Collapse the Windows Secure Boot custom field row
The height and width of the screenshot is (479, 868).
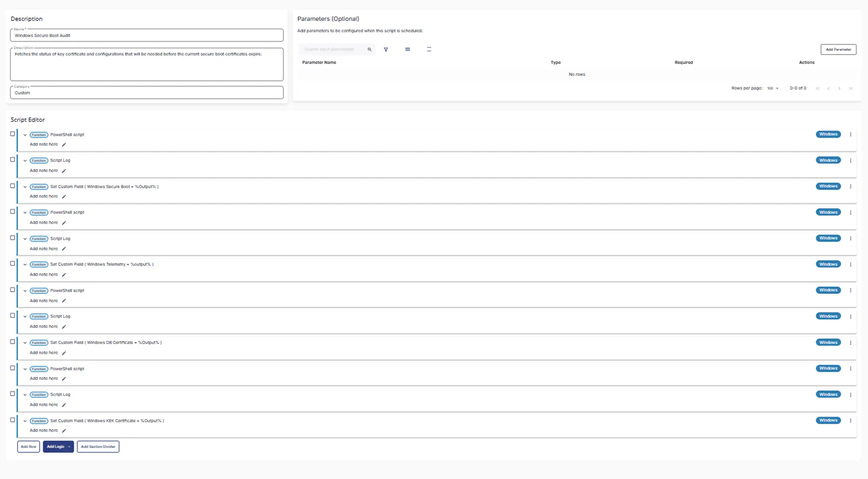click(x=25, y=187)
